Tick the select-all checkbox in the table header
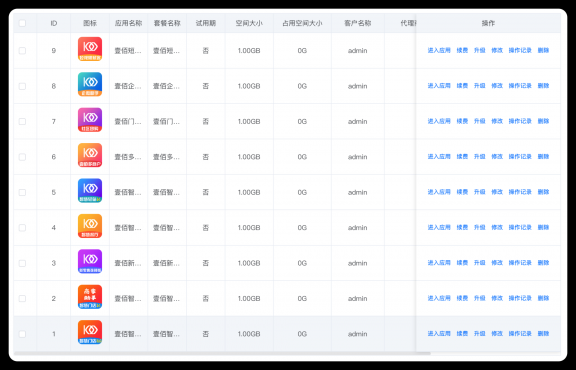576x370 pixels. click(x=22, y=23)
